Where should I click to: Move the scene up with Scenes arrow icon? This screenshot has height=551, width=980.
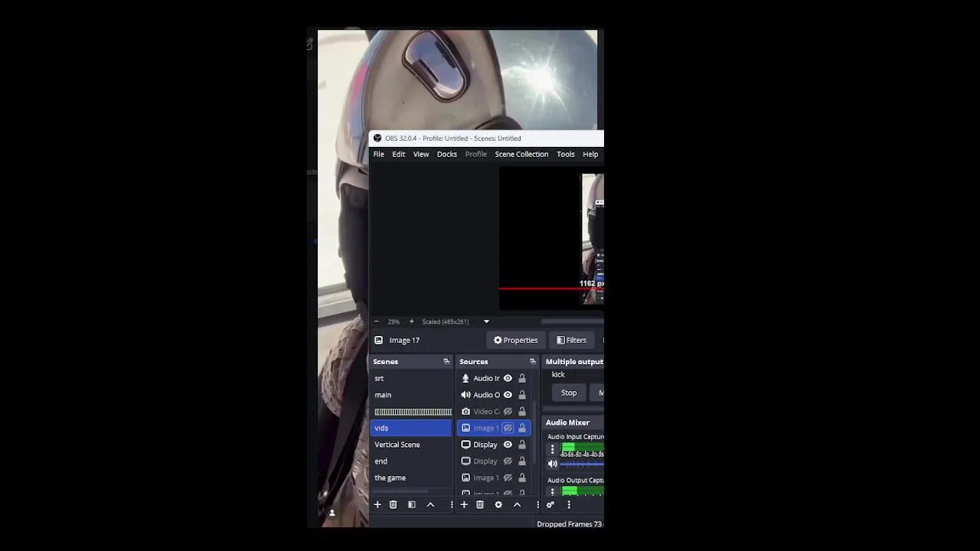tap(430, 504)
